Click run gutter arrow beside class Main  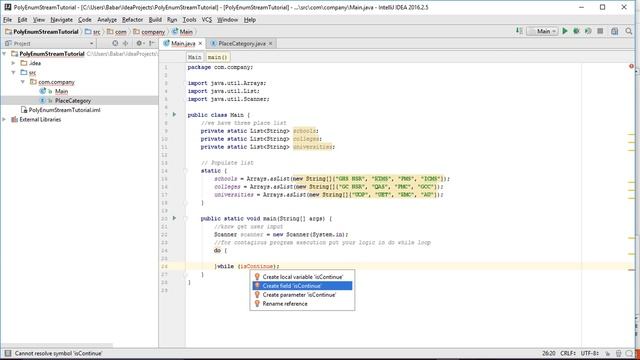pos(174,115)
